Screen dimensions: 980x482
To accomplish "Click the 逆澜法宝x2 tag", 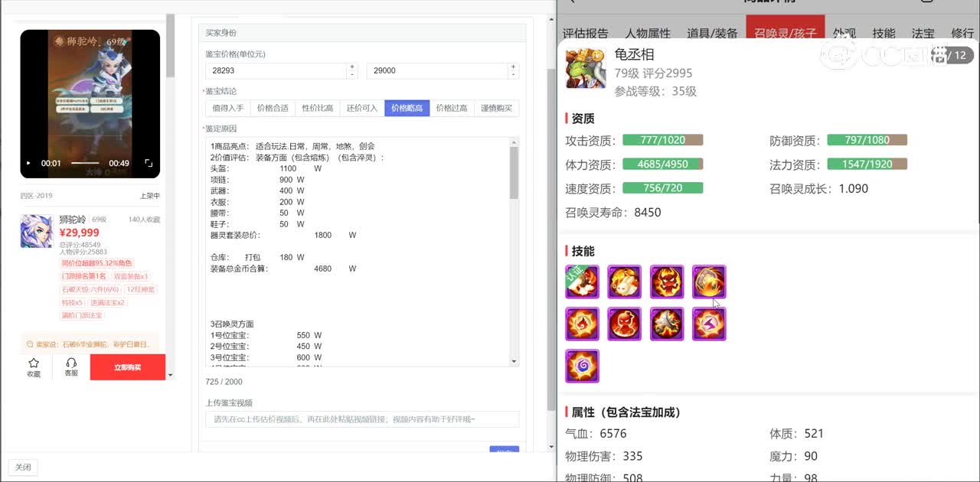I will pyautogui.click(x=107, y=302).
